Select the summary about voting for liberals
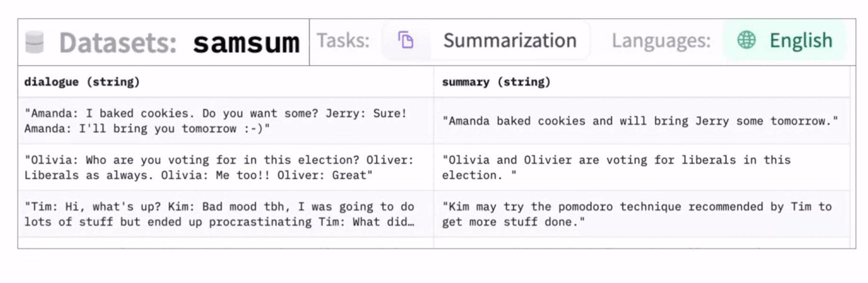868x283 pixels. click(642, 167)
